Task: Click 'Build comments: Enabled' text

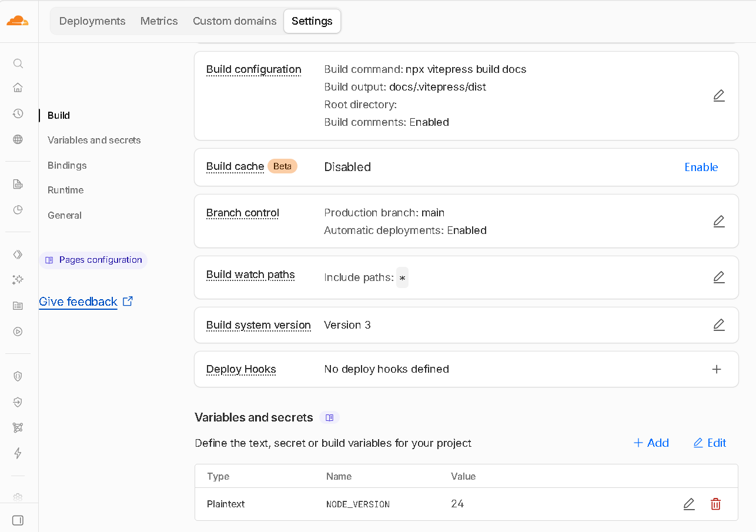Action: point(387,122)
